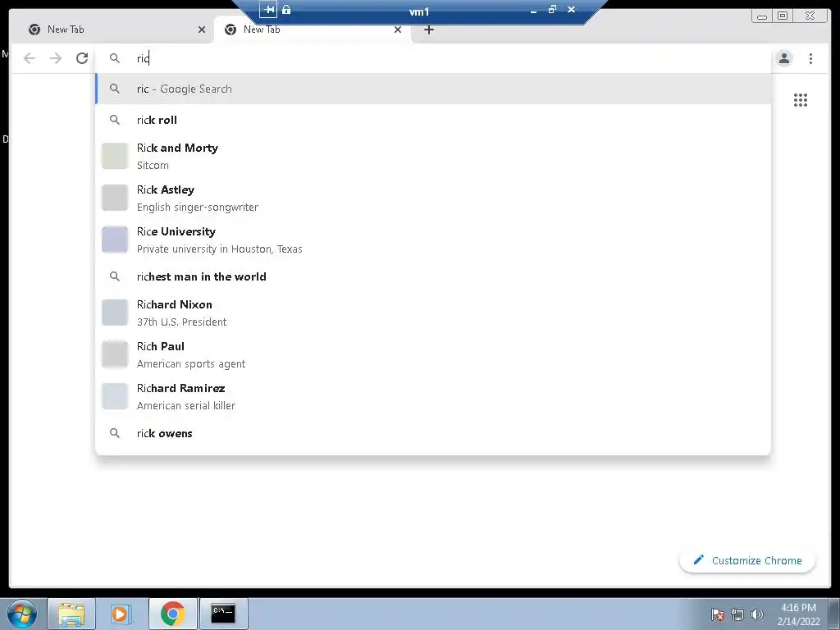The width and height of the screenshot is (840, 630).
Task: Click the taskbar clock showing 4:16 PM
Action: 798,614
